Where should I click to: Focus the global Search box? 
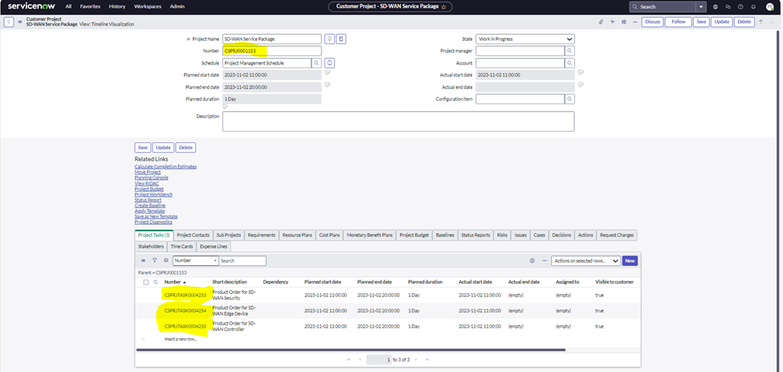[x=663, y=7]
